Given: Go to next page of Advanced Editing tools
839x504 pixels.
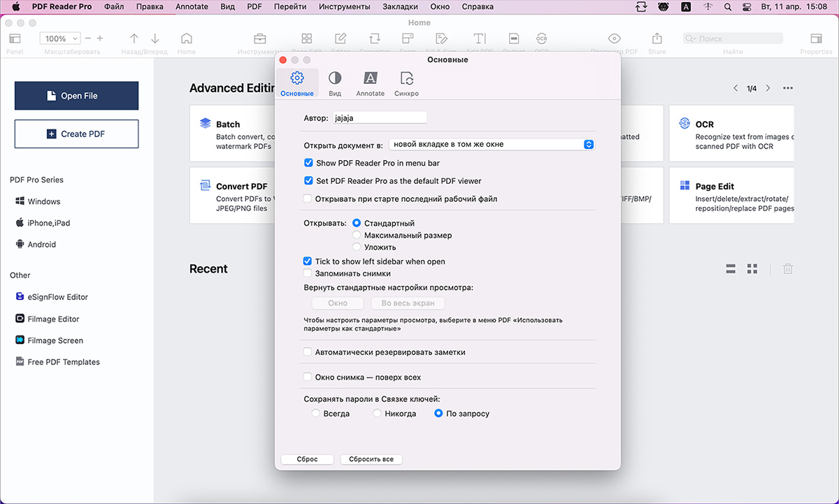Looking at the screenshot, I should [768, 89].
